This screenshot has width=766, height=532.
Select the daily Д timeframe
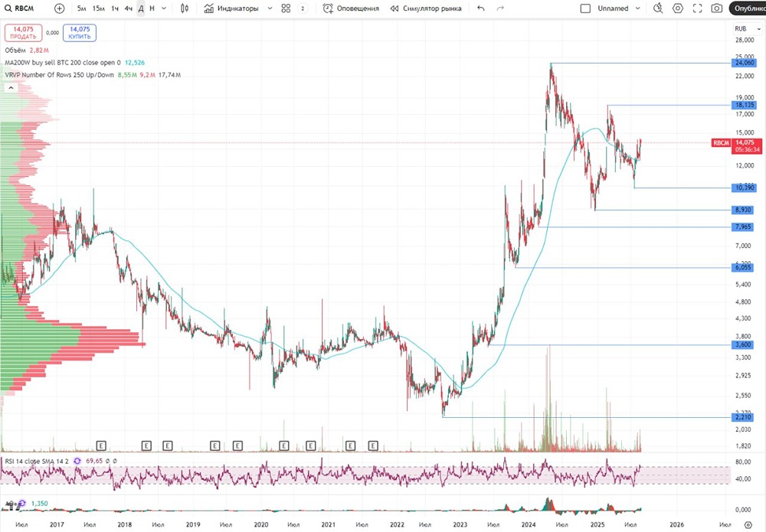click(x=141, y=8)
